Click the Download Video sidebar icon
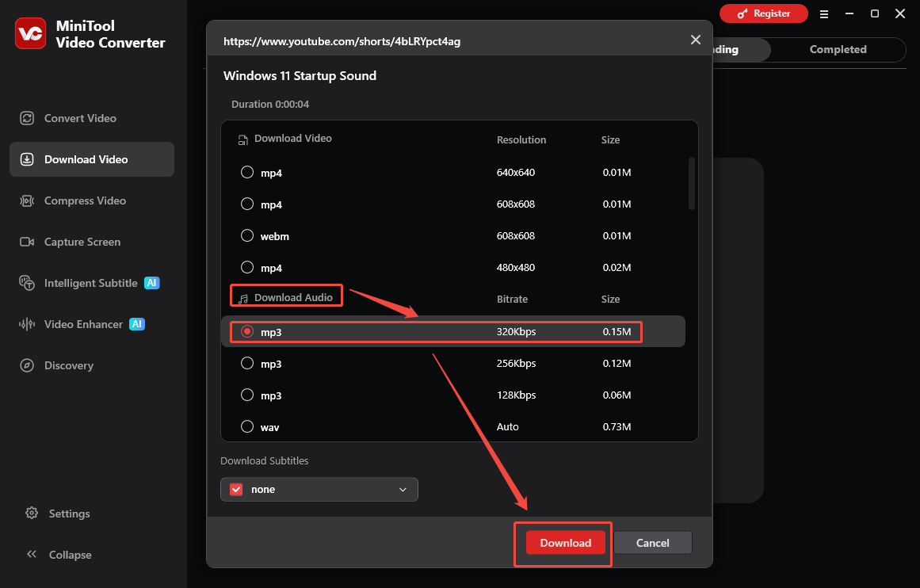Viewport: 920px width, 588px height. [x=27, y=159]
